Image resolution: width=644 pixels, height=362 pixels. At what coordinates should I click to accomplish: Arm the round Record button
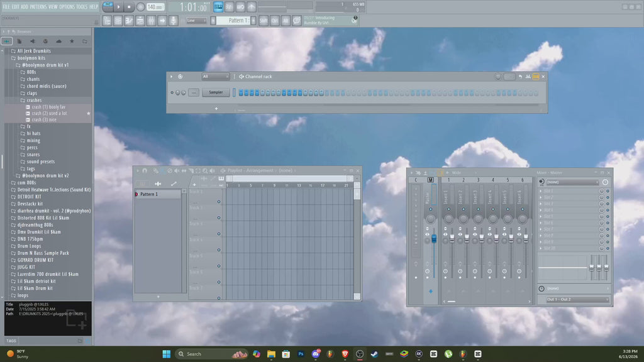140,7
